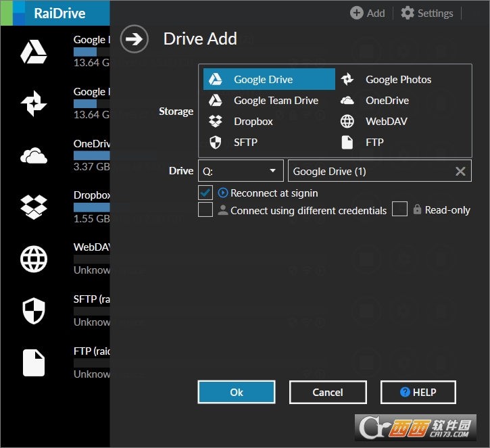Screen dimensions: 490x448
Task: Choose the SFTP shield storage option
Action: pos(270,142)
